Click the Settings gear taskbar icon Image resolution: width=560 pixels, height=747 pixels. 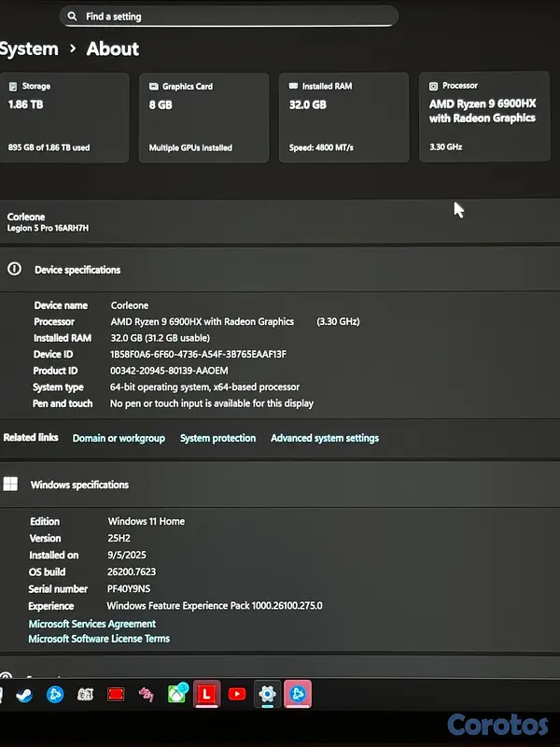267,694
